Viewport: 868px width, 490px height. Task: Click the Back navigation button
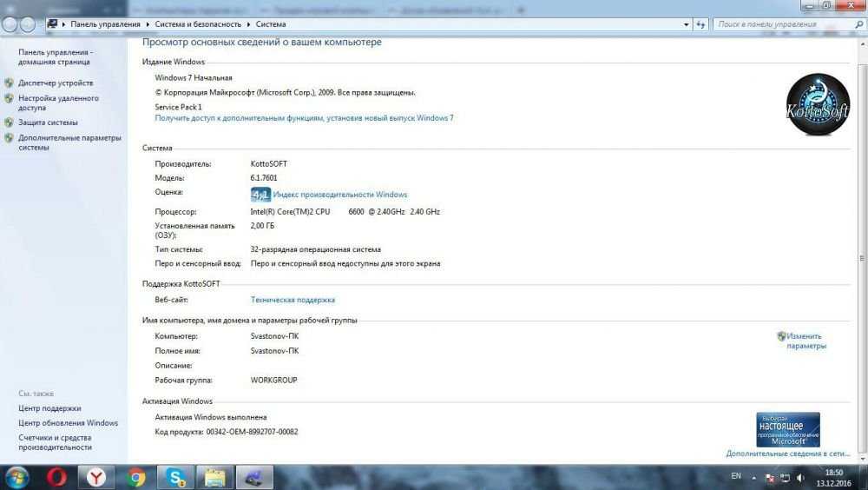click(x=10, y=24)
